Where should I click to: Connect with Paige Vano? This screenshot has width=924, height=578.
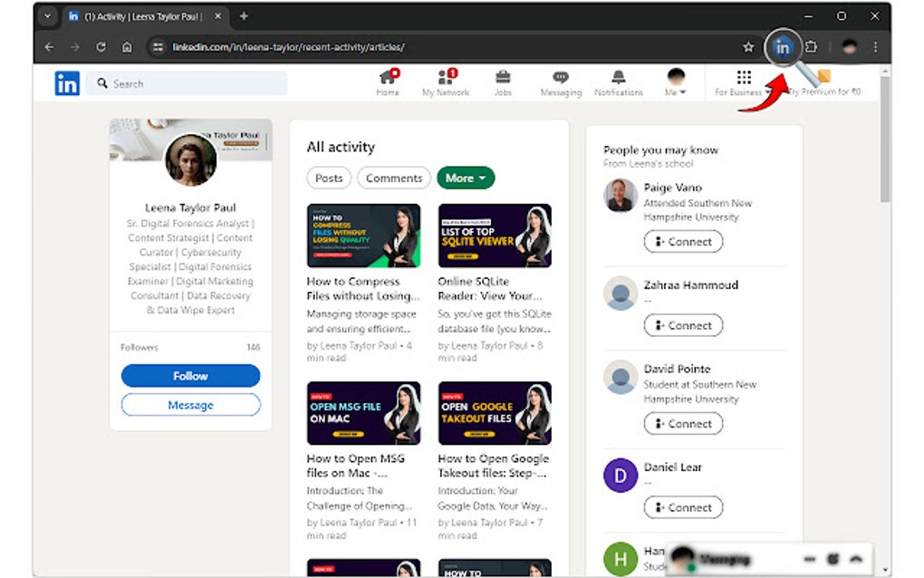click(x=683, y=241)
